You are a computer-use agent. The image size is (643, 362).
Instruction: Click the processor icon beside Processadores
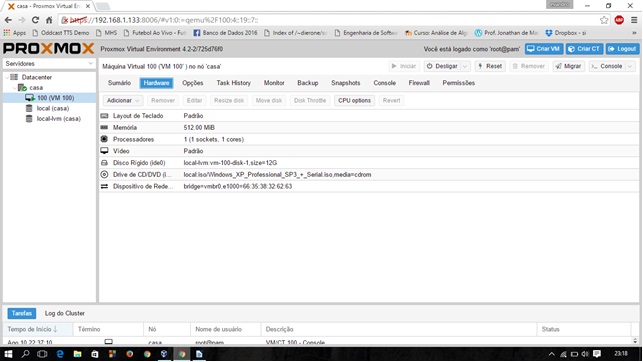click(105, 139)
